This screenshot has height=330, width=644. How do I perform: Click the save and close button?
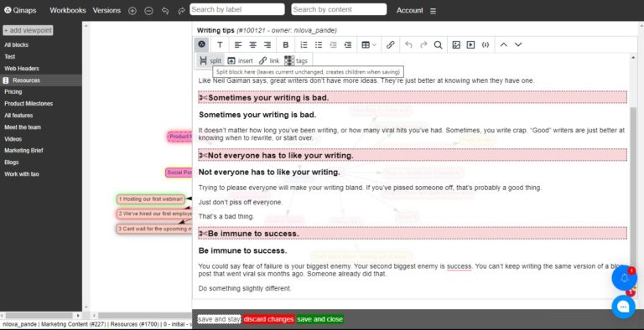(x=320, y=319)
